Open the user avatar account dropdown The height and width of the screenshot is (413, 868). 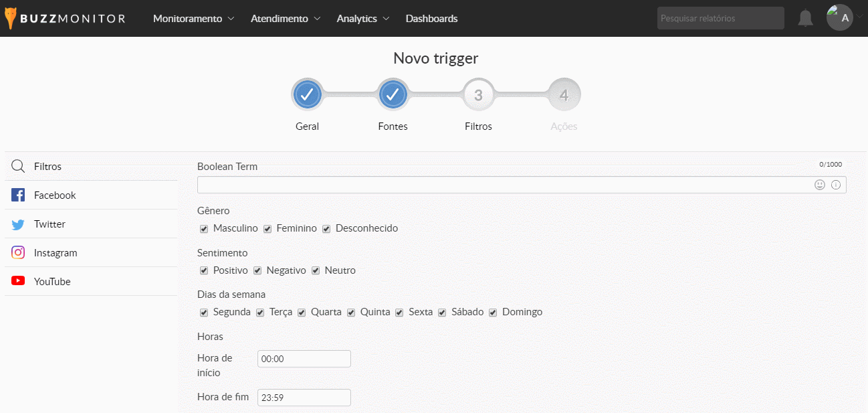(x=841, y=18)
